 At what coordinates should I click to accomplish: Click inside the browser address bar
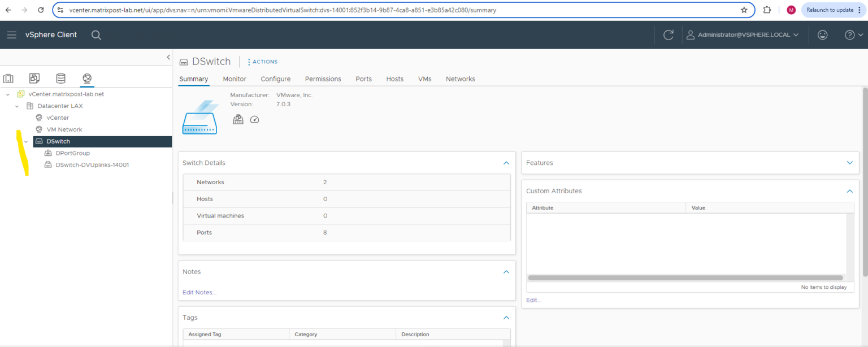(x=396, y=10)
